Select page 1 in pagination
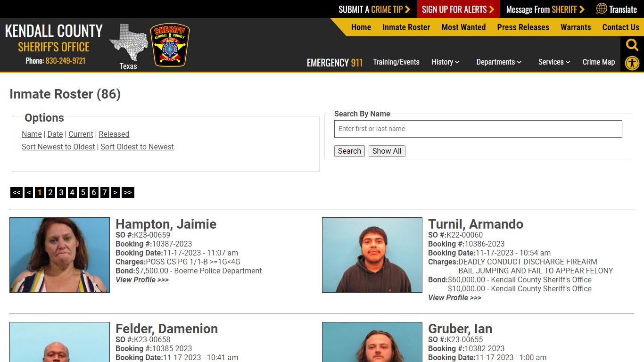Image resolution: width=644 pixels, height=362 pixels. click(x=40, y=192)
